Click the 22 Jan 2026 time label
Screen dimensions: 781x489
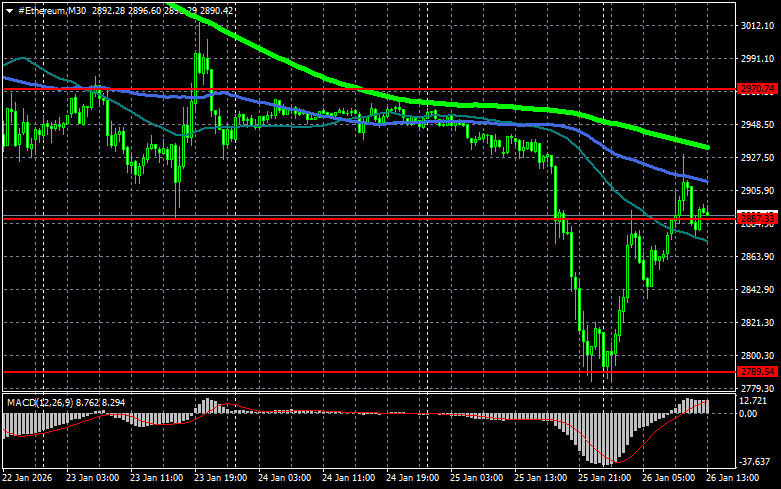click(x=27, y=478)
